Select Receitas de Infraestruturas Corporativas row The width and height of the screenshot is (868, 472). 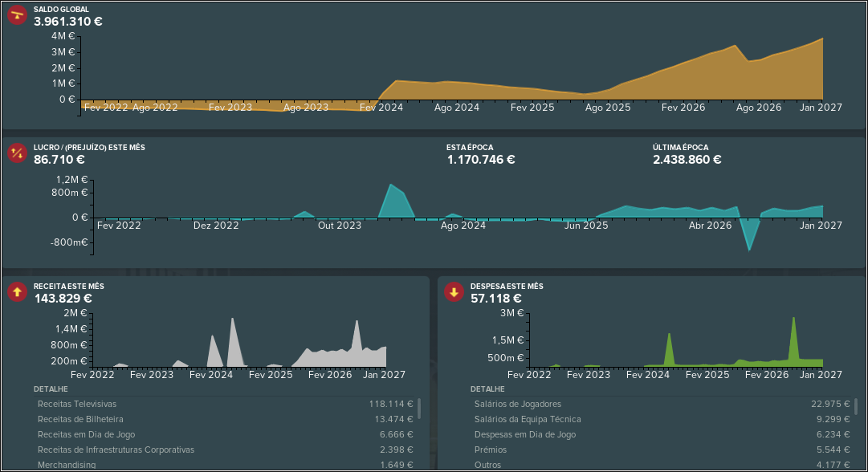click(226, 450)
